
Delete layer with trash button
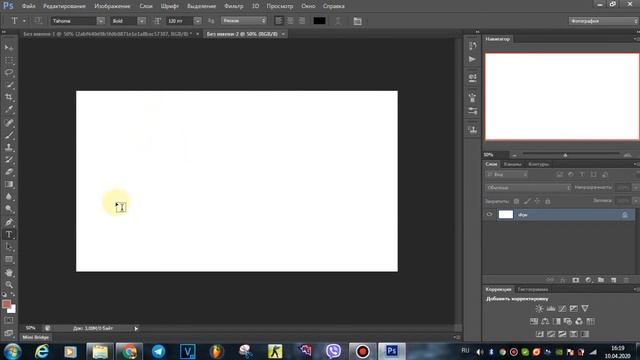pyautogui.click(x=626, y=280)
